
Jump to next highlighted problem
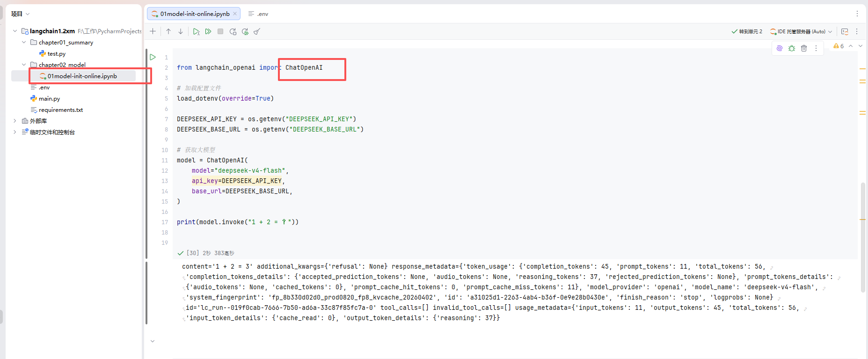tap(861, 46)
